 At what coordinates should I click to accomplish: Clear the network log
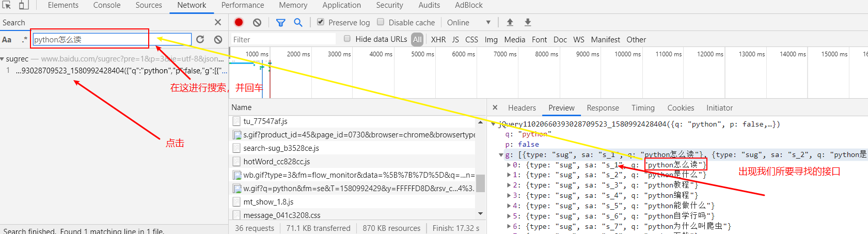[x=257, y=22]
